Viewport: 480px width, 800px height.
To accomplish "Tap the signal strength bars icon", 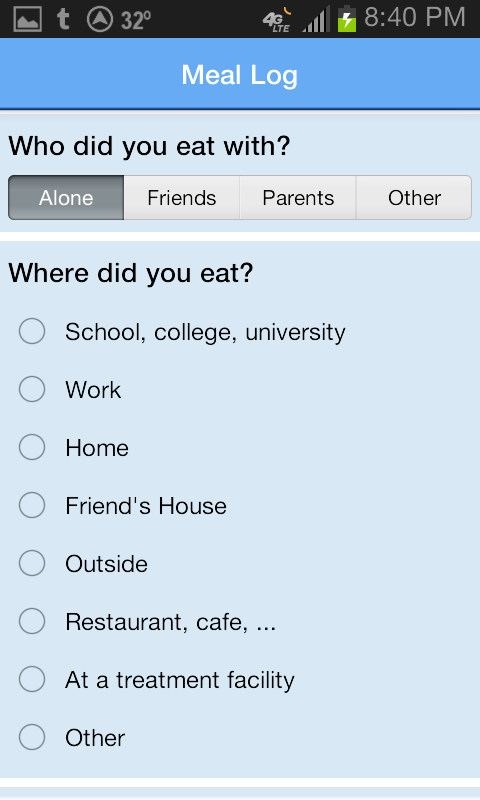I will click(316, 19).
